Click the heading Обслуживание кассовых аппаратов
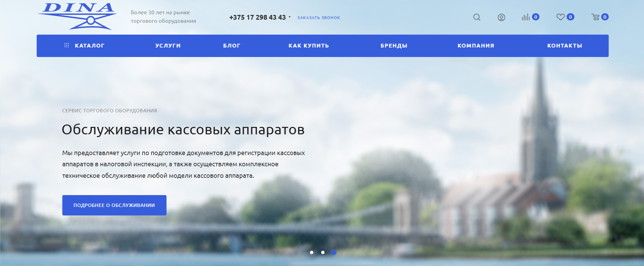This screenshot has width=644, height=266. [x=183, y=130]
